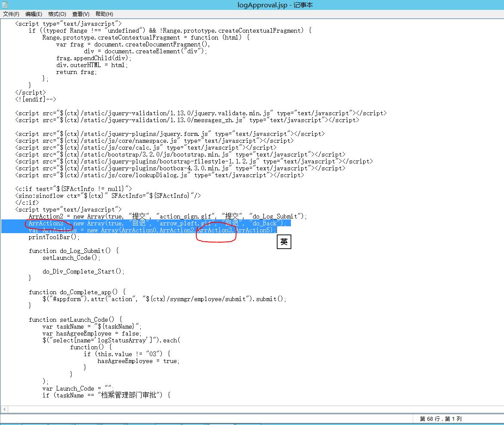Click the Notepad icon in title bar
The height and width of the screenshot is (425, 504).
(4, 4)
